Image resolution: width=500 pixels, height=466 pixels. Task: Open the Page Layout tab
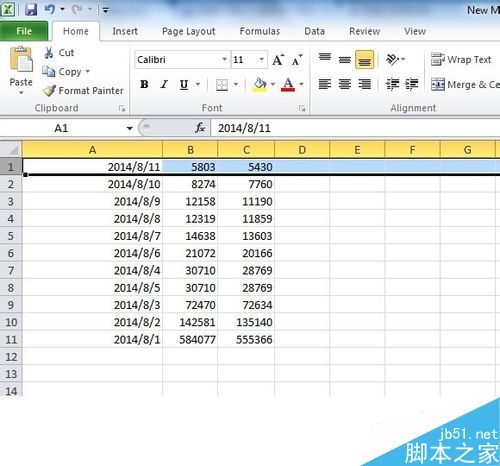(189, 31)
